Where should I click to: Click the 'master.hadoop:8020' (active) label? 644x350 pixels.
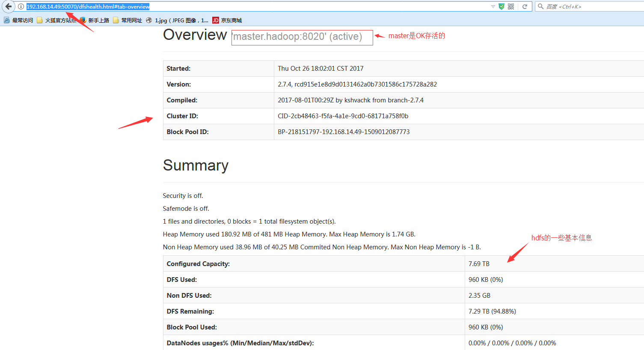tap(298, 37)
